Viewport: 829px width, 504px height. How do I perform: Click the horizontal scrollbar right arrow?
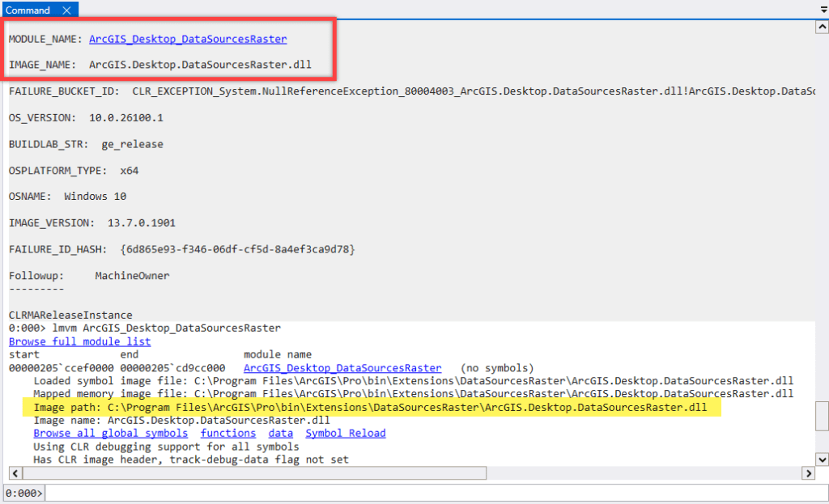[808, 472]
